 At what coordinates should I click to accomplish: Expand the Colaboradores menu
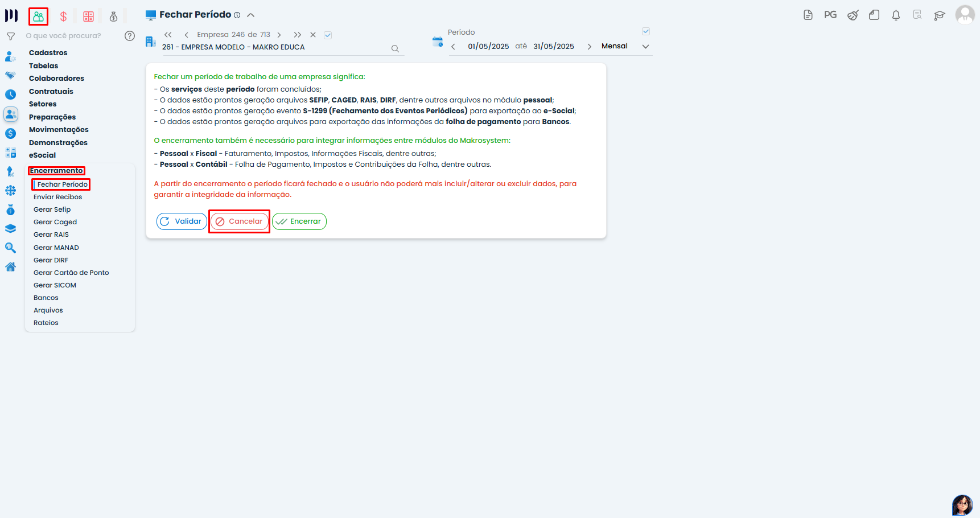tap(56, 79)
